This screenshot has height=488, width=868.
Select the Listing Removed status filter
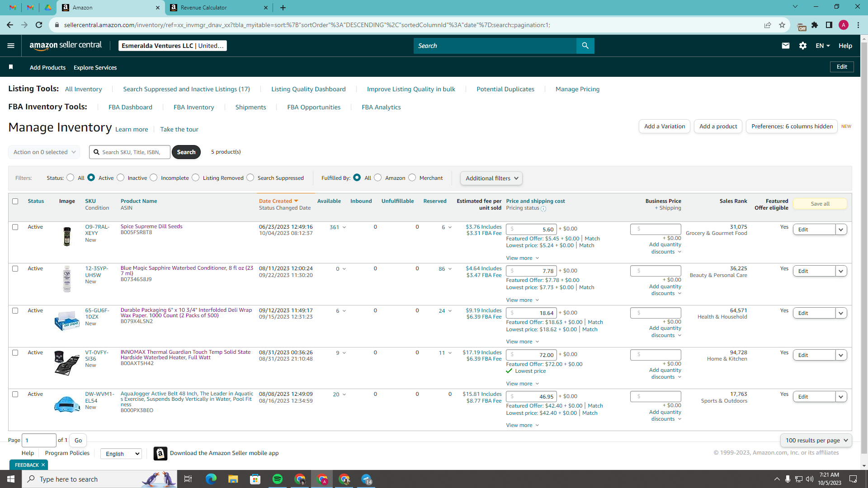tap(196, 178)
